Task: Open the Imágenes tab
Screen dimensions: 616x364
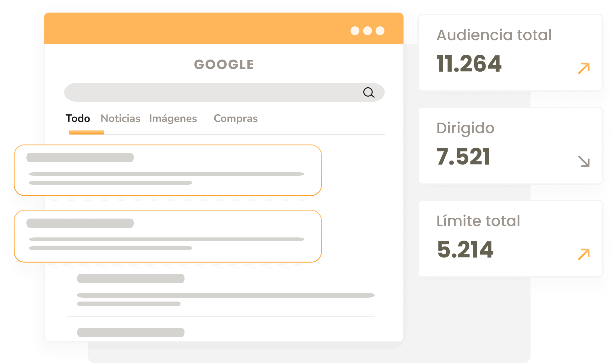Action: click(173, 118)
